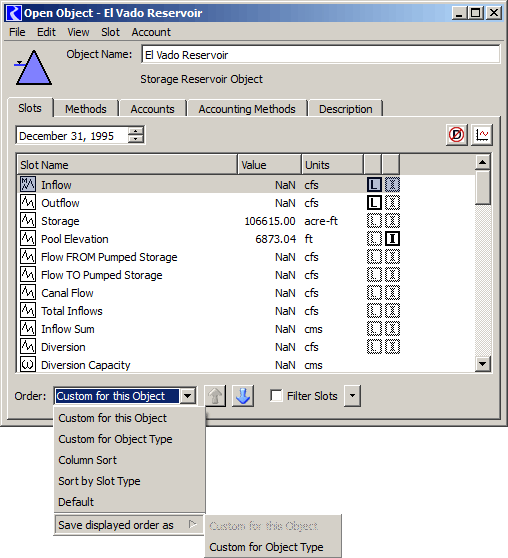508x558 pixels.
Task: Click the gray move-up arrow button
Action: pos(215,396)
